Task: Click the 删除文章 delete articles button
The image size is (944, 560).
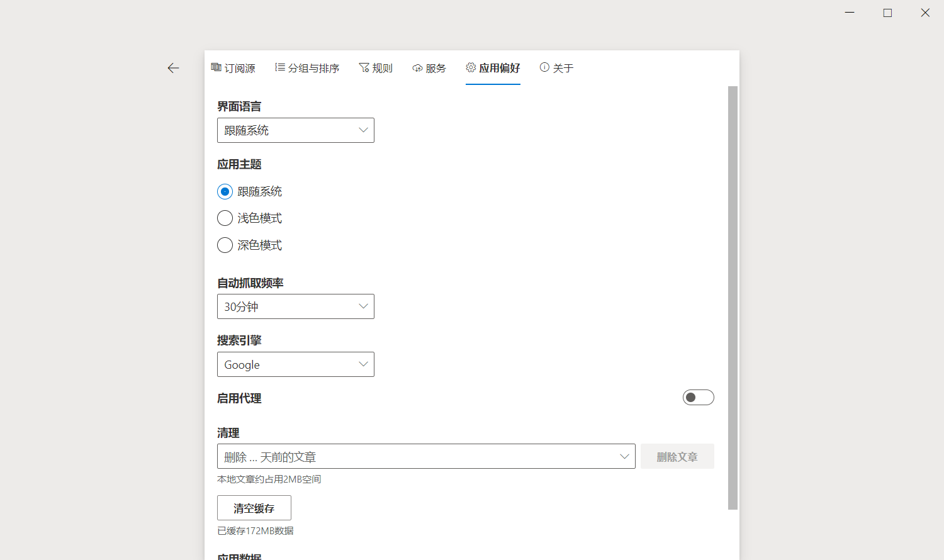Action: (677, 456)
